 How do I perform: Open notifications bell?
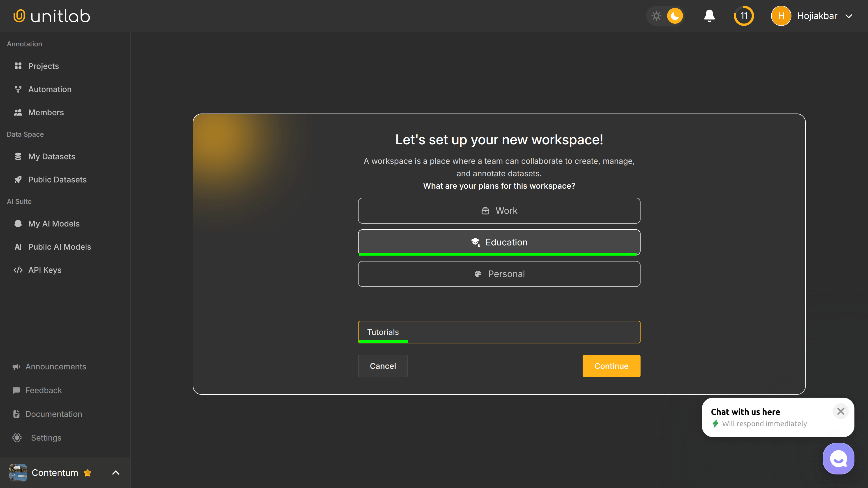tap(709, 16)
